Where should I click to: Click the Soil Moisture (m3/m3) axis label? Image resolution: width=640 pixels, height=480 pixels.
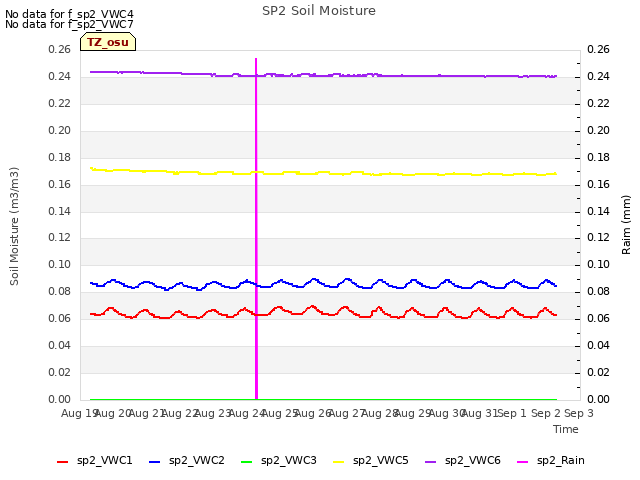[x=14, y=226]
